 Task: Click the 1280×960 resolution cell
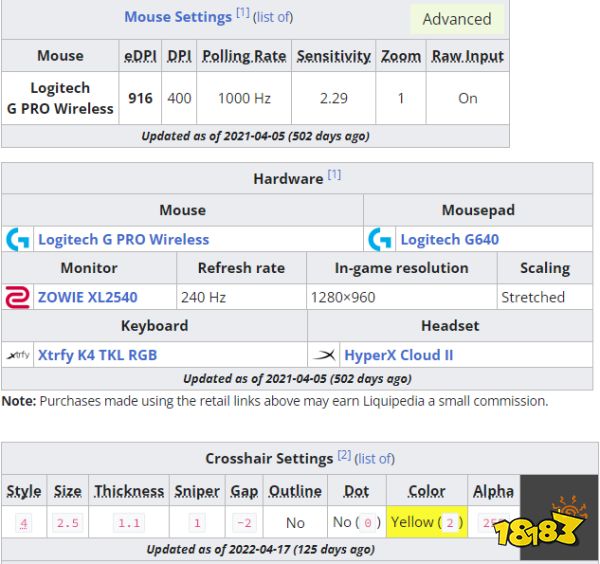tap(402, 297)
